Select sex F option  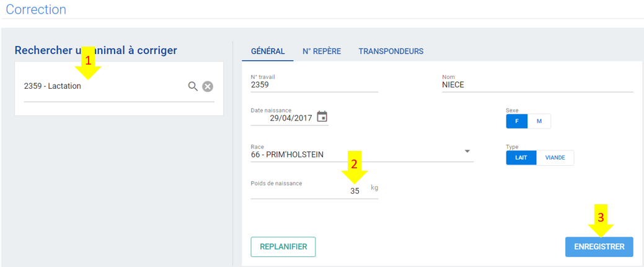[516, 121]
